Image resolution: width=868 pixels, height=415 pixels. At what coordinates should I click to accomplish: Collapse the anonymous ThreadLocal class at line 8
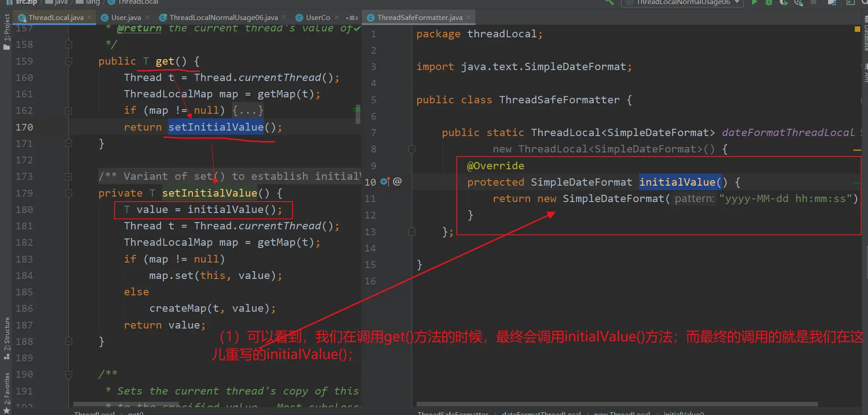[412, 149]
